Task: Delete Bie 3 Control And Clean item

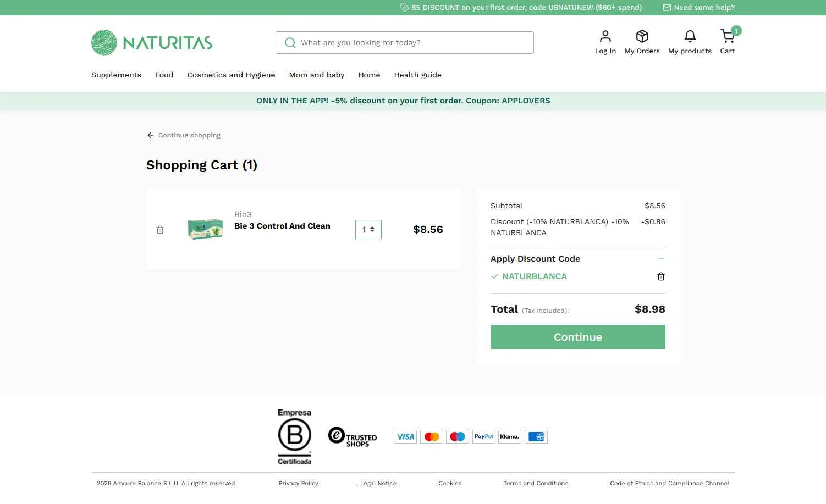Action: [160, 230]
